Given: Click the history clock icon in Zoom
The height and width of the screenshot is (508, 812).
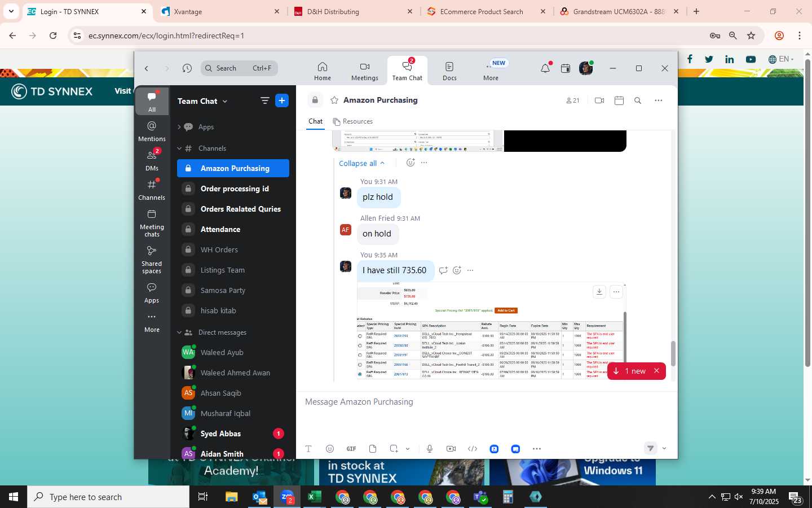Looking at the screenshot, I should tap(187, 68).
